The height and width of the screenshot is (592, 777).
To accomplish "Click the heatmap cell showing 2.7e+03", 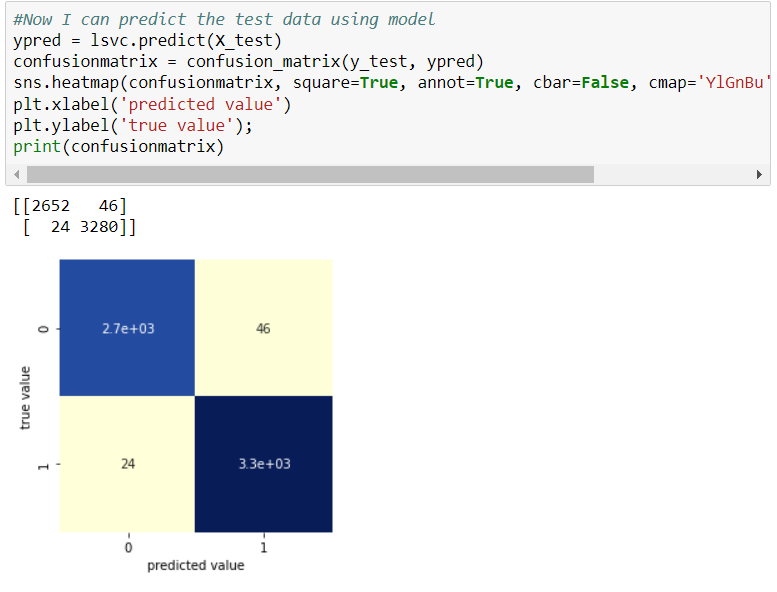I will [127, 327].
